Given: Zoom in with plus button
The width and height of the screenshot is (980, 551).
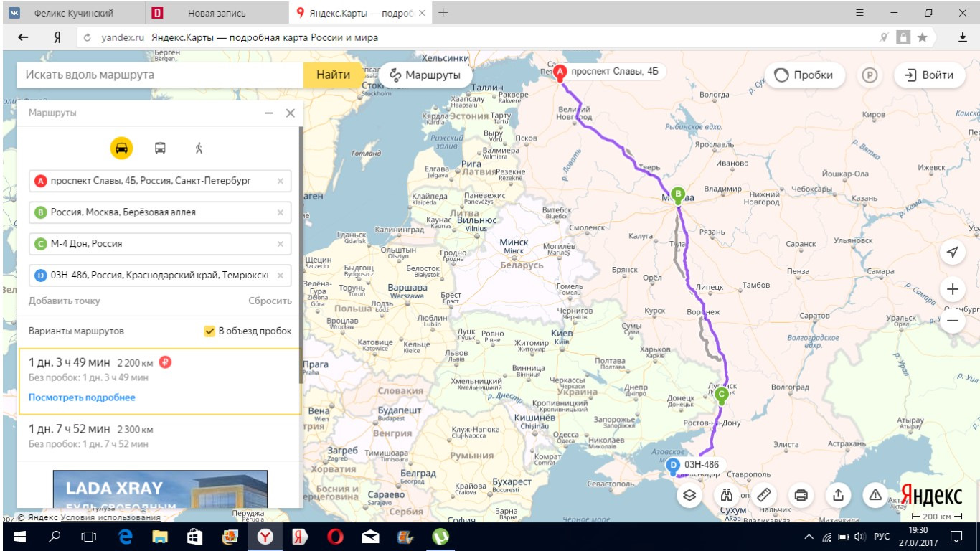Looking at the screenshot, I should point(953,289).
